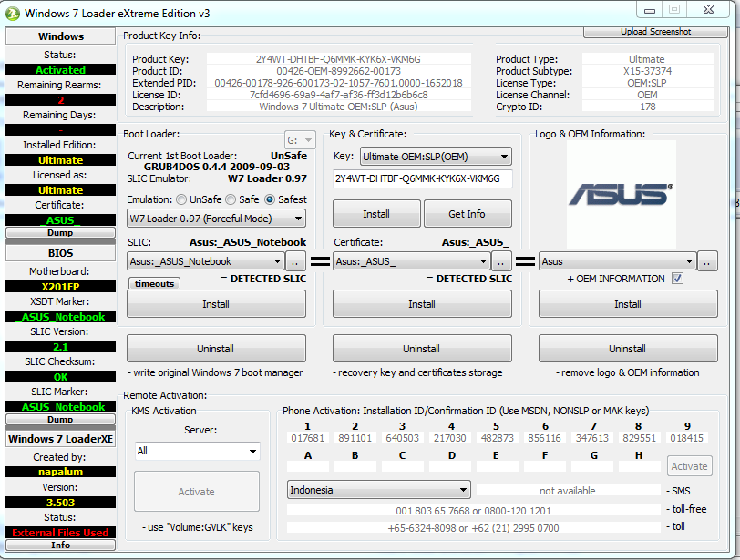Click Uninstall for recovery key and certificates

(x=422, y=349)
